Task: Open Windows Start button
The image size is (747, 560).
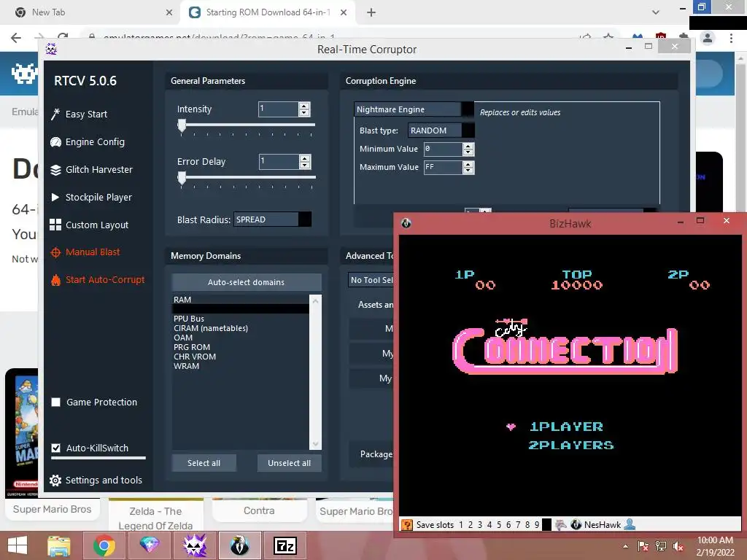Action: (18, 545)
